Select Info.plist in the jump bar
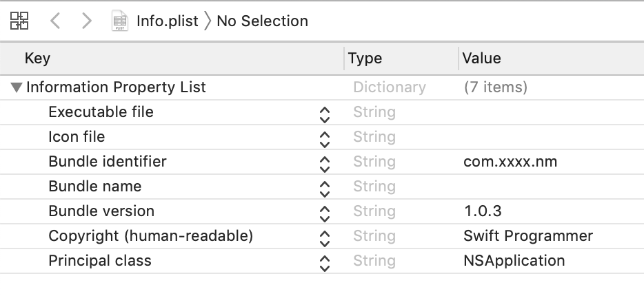The image size is (644, 296). pyautogui.click(x=166, y=21)
